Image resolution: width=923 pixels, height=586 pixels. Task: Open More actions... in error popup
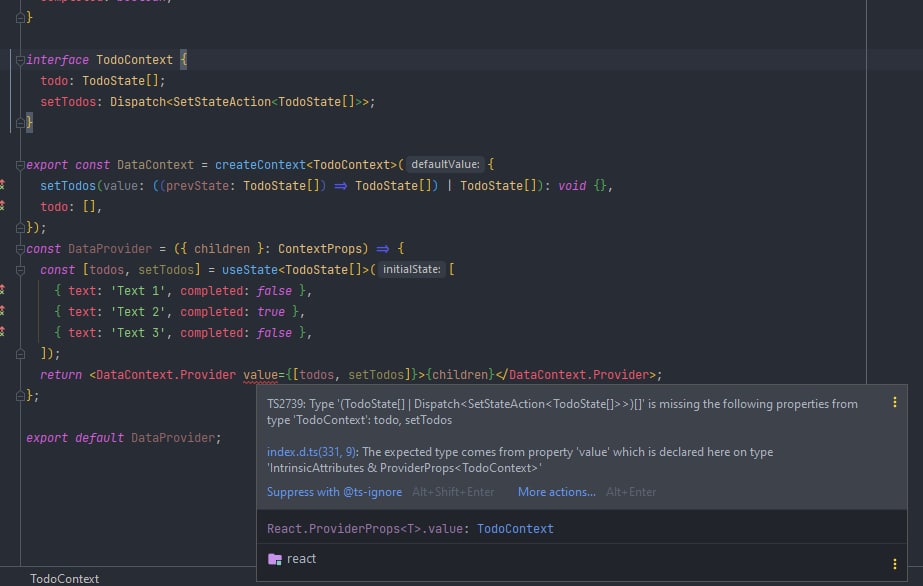[556, 492]
